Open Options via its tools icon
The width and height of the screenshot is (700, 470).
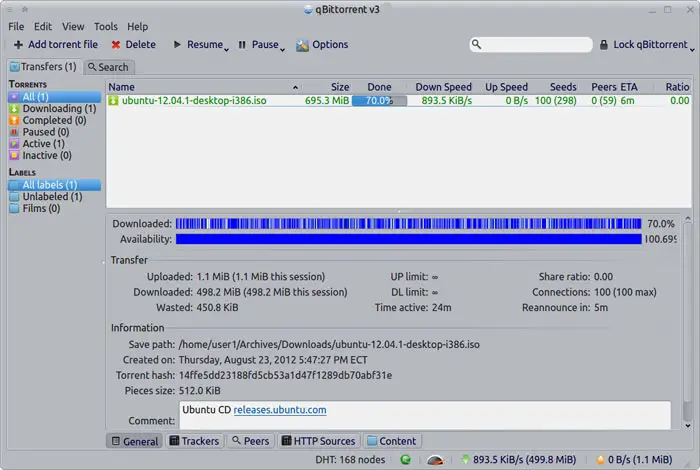(302, 45)
